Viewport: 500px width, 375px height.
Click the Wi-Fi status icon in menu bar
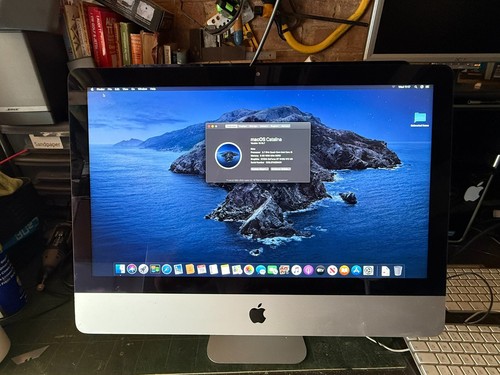point(393,87)
